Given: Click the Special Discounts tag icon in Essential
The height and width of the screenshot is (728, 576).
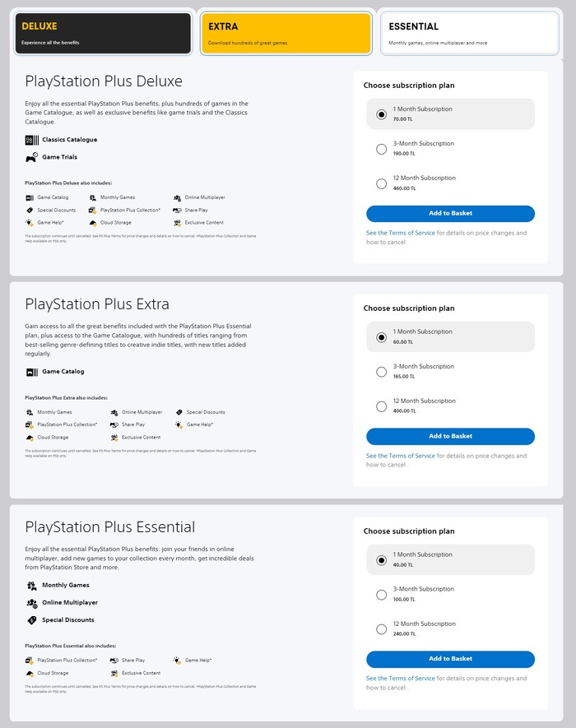Looking at the screenshot, I should [x=31, y=620].
